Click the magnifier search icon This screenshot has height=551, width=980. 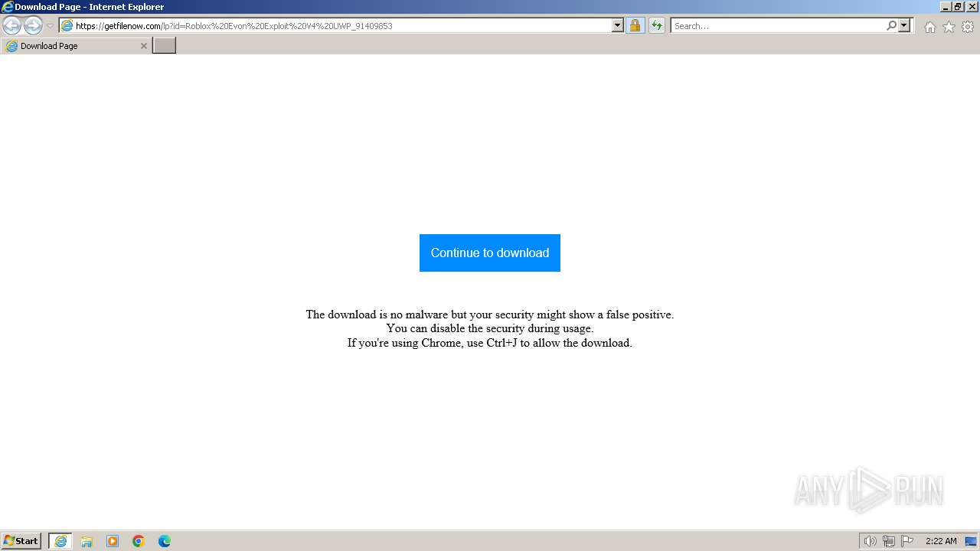pos(891,26)
